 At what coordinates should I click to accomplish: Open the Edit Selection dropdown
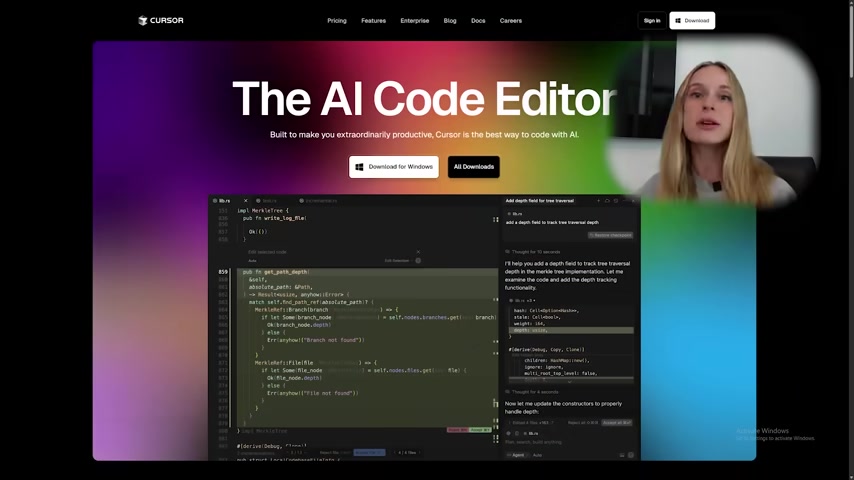[398, 261]
